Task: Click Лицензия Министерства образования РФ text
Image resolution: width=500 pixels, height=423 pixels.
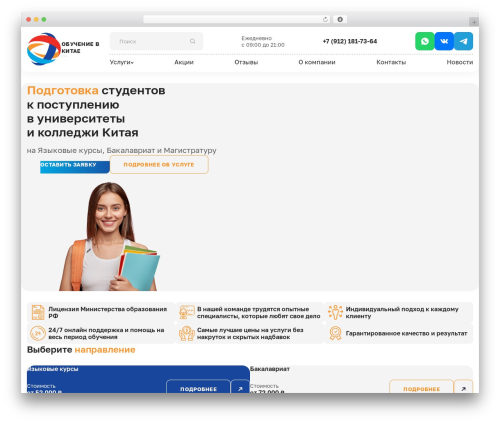Action: [108, 312]
